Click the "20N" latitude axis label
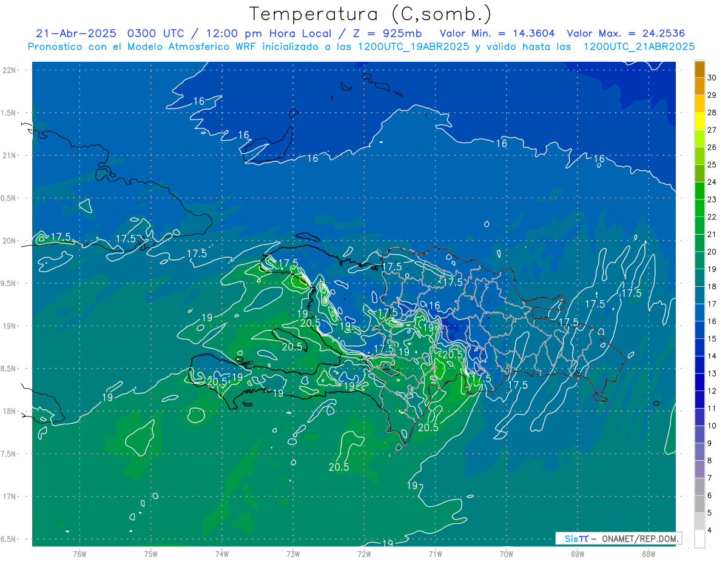728x562 pixels. point(10,241)
